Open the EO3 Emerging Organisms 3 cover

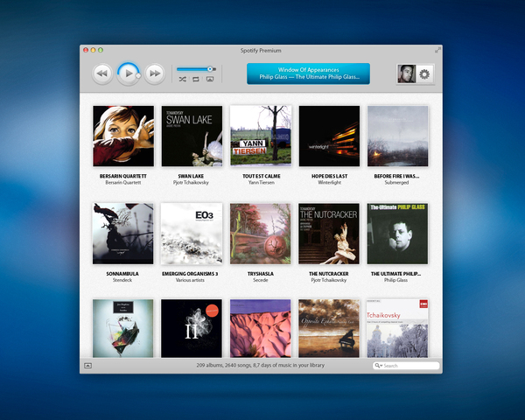click(192, 234)
